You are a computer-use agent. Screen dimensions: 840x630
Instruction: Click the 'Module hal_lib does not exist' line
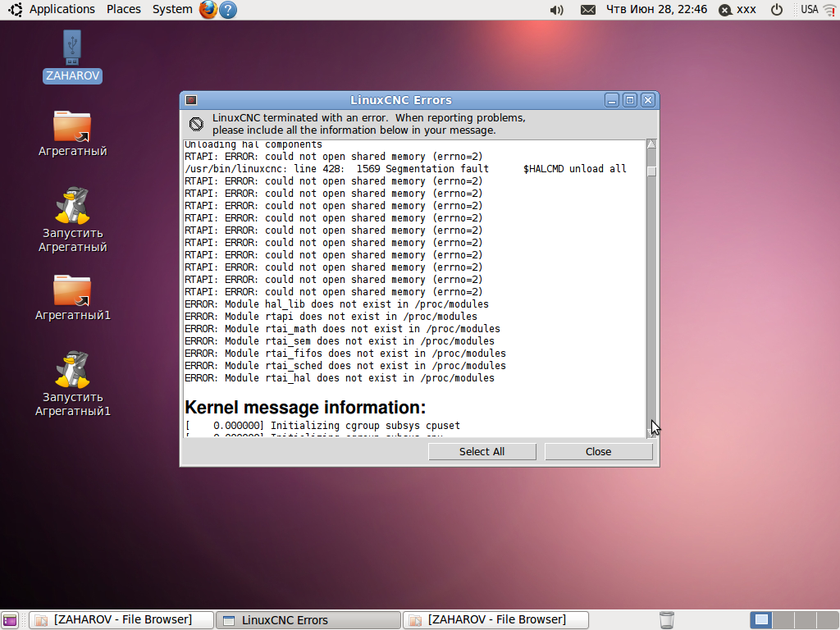pos(336,304)
